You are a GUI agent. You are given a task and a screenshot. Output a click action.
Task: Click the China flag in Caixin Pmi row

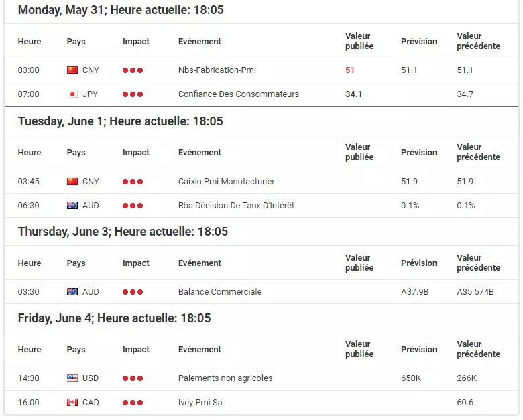72,182
